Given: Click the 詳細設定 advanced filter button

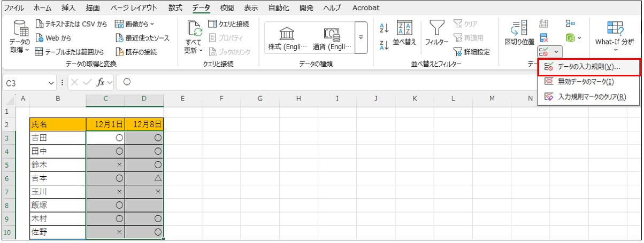Looking at the screenshot, I should click(x=472, y=52).
